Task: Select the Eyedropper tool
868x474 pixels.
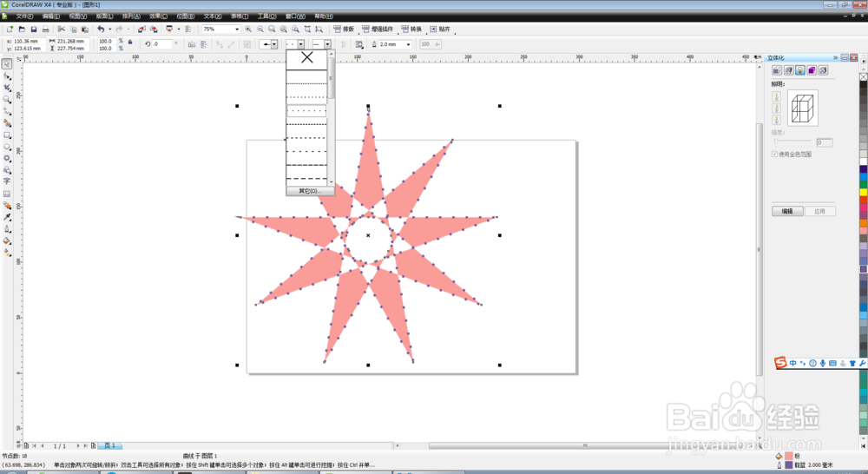Action: [7, 217]
